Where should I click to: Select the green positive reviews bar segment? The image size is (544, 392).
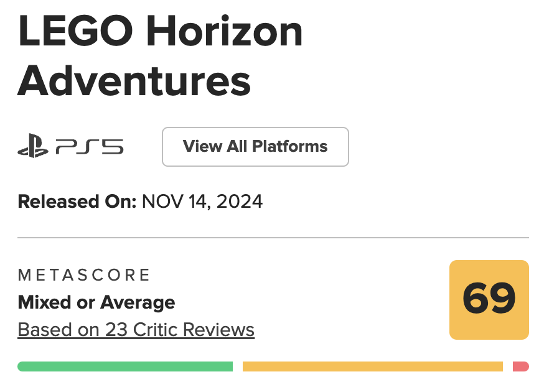(x=125, y=366)
